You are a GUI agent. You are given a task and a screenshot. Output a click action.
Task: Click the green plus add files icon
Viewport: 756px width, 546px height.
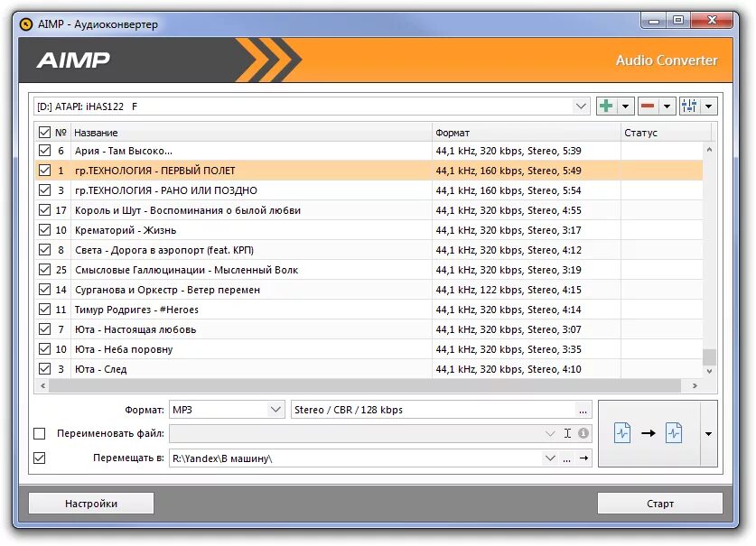pyautogui.click(x=606, y=106)
